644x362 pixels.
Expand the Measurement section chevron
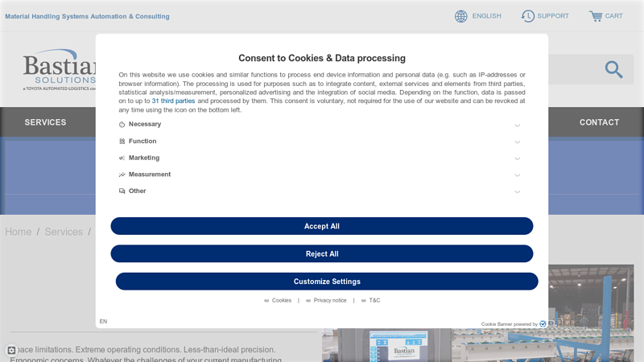(518, 175)
